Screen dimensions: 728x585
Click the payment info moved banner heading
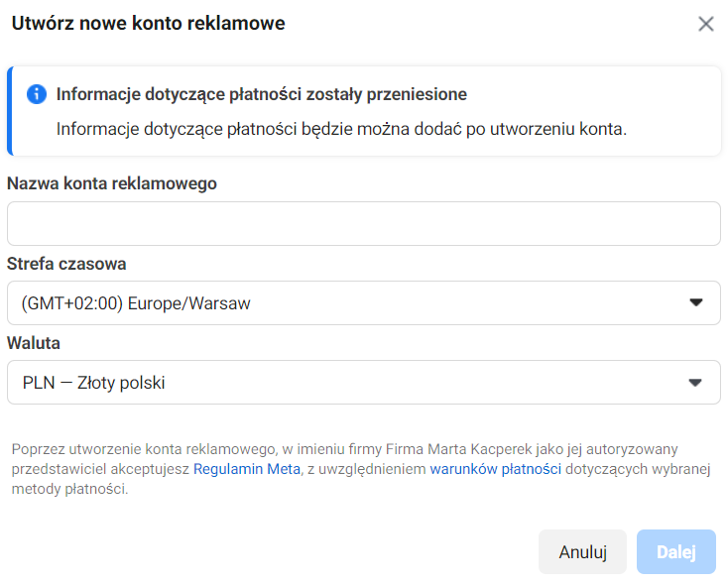(261, 94)
